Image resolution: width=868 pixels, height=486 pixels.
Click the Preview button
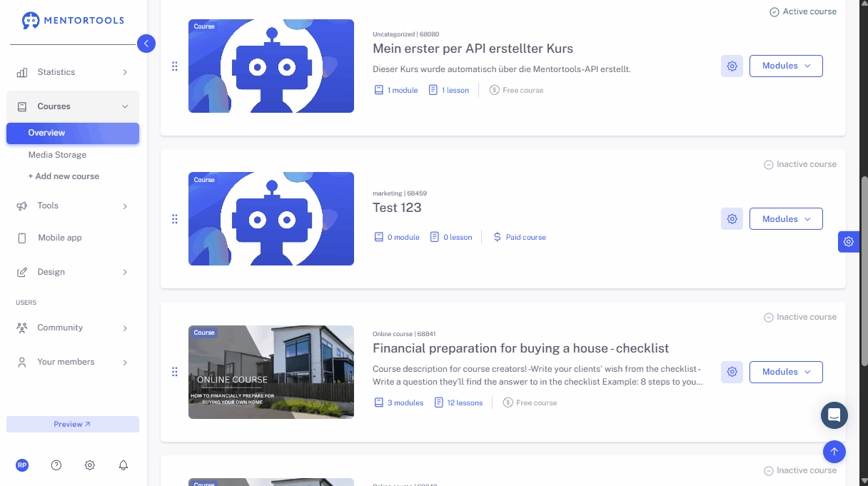coord(73,424)
